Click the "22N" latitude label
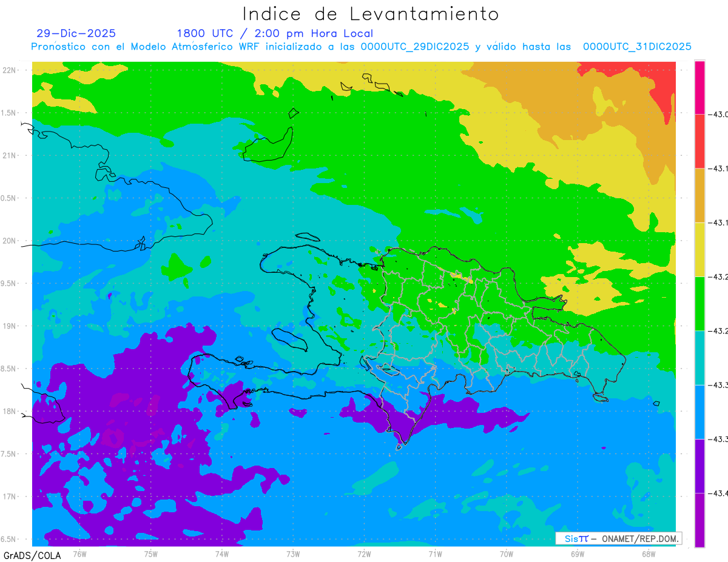This screenshot has height=562, width=728. (x=9, y=70)
